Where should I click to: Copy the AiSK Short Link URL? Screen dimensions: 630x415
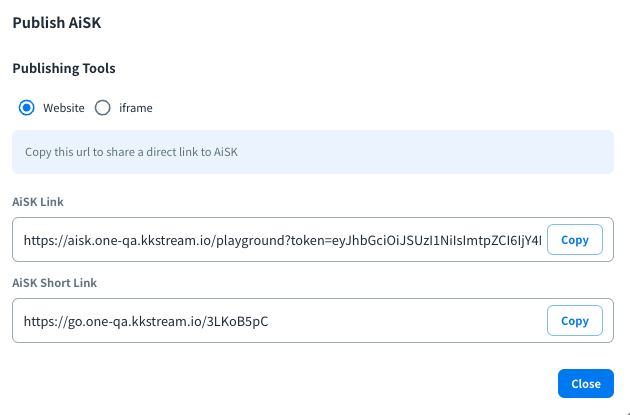tap(575, 321)
